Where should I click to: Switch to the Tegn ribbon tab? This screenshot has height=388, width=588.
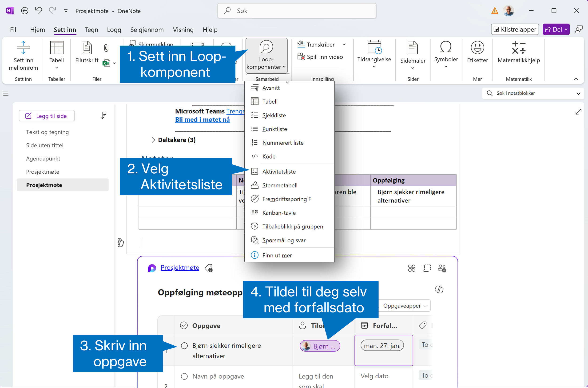click(91, 30)
